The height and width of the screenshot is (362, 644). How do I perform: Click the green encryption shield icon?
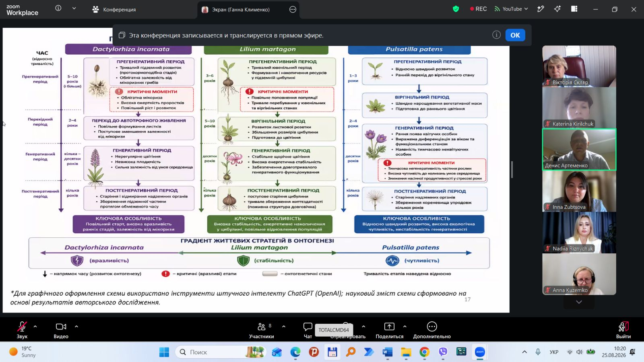pyautogui.click(x=456, y=9)
